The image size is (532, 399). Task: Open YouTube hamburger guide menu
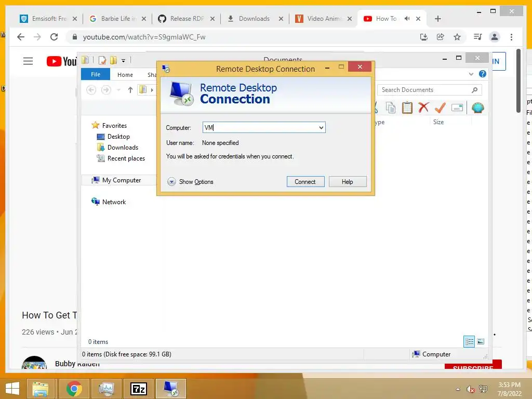[28, 61]
